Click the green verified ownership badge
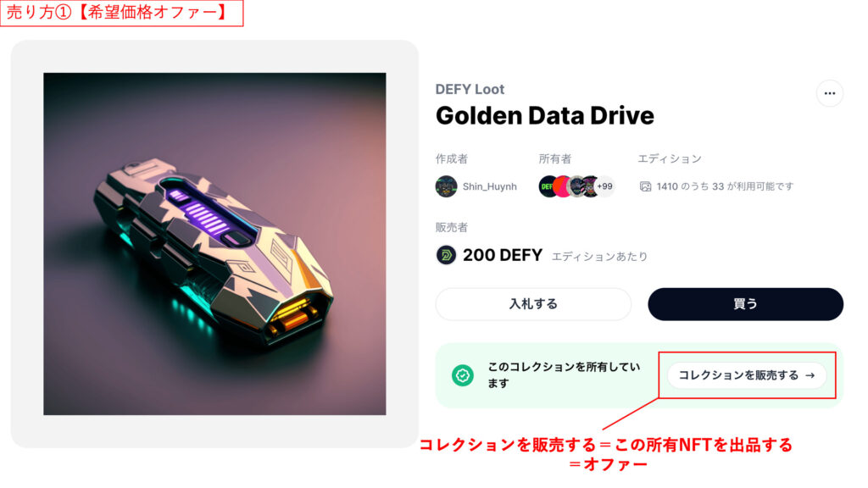 [463, 375]
